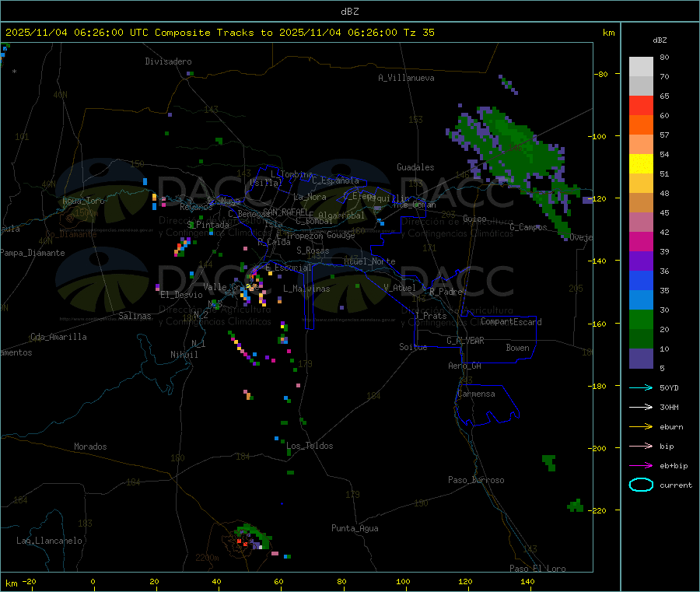
Task: Click the white 30HM arrow legend symbol
Action: 641,407
